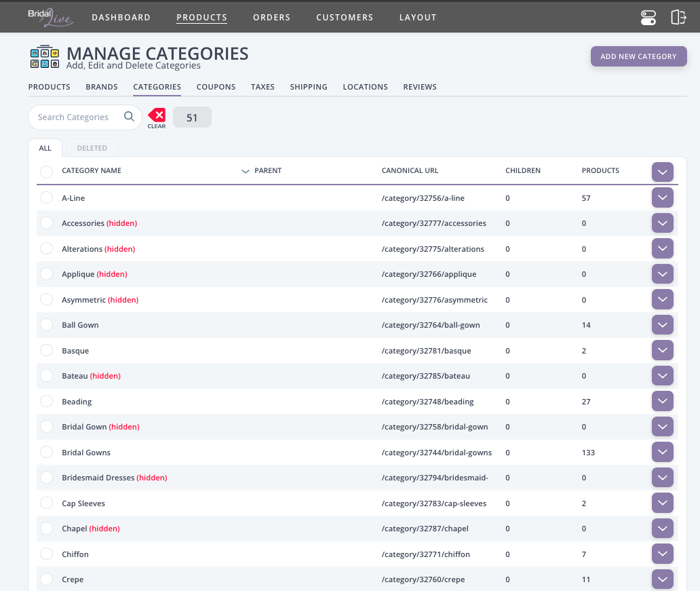Expand the Applique row actions menu
Image resolution: width=700 pixels, height=591 pixels.
(x=663, y=274)
